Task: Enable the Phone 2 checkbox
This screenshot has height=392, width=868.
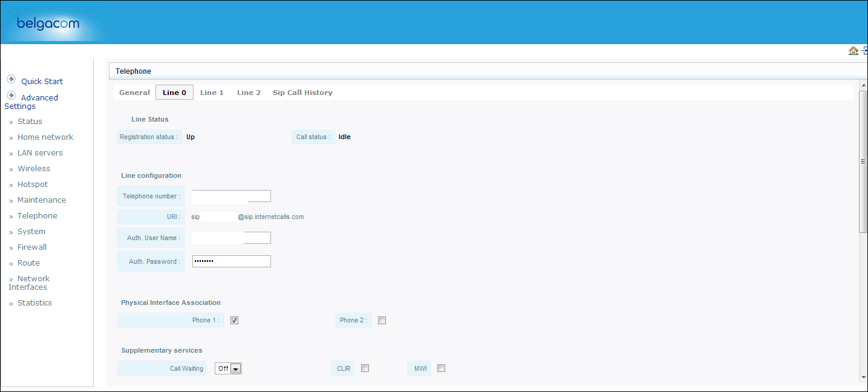Action: coord(382,321)
